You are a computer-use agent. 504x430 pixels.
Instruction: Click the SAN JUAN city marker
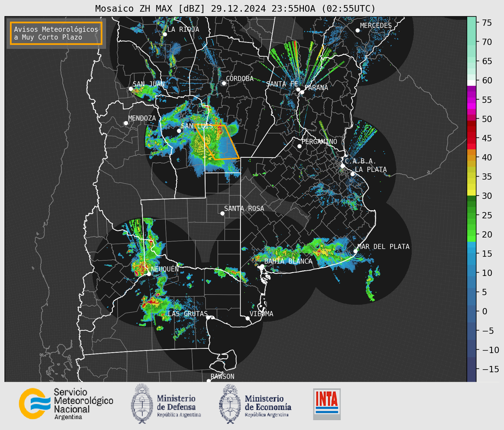click(131, 89)
